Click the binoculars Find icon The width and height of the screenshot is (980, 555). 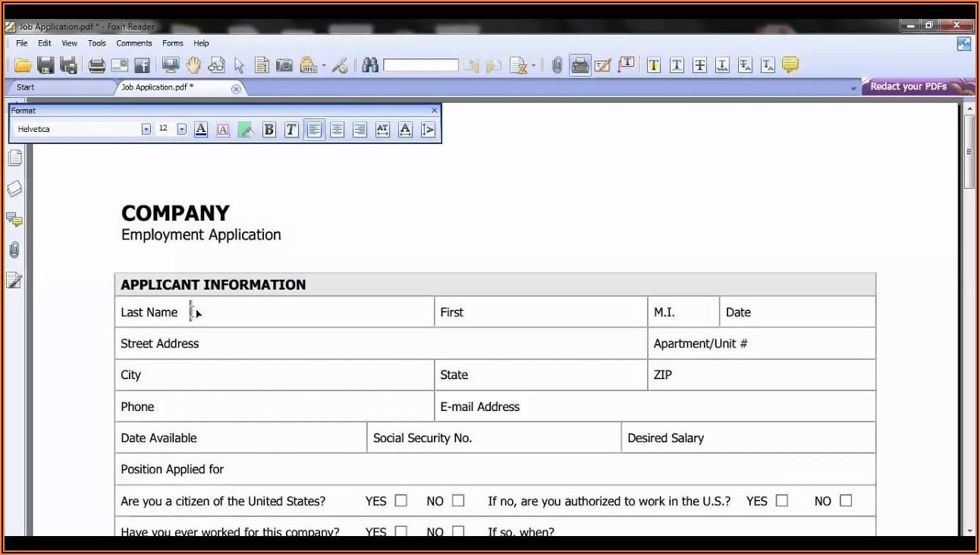[x=370, y=65]
